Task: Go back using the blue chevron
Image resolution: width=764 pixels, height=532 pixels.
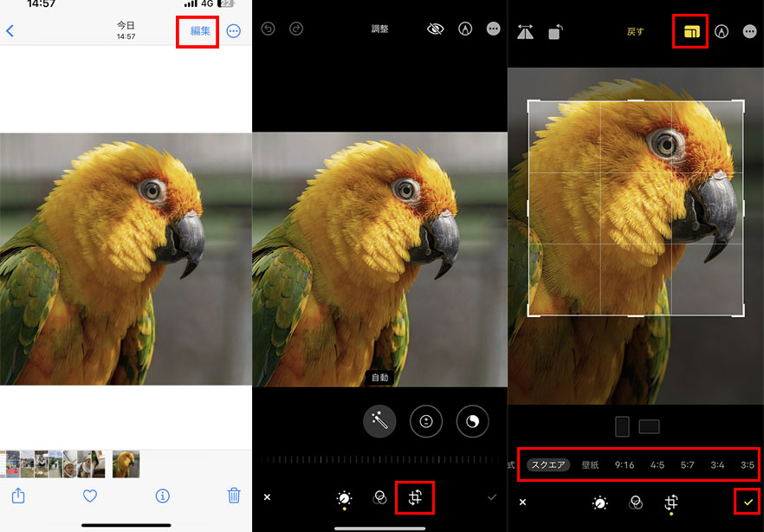Action: tap(10, 31)
